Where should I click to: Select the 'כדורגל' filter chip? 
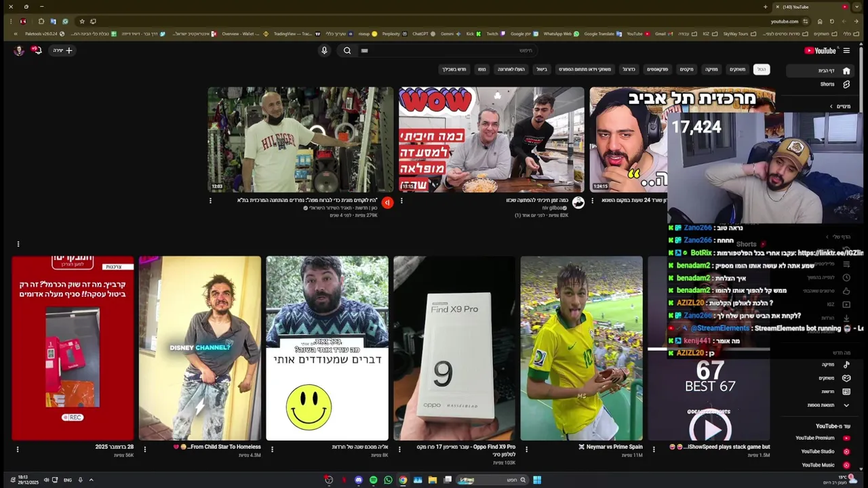(629, 69)
